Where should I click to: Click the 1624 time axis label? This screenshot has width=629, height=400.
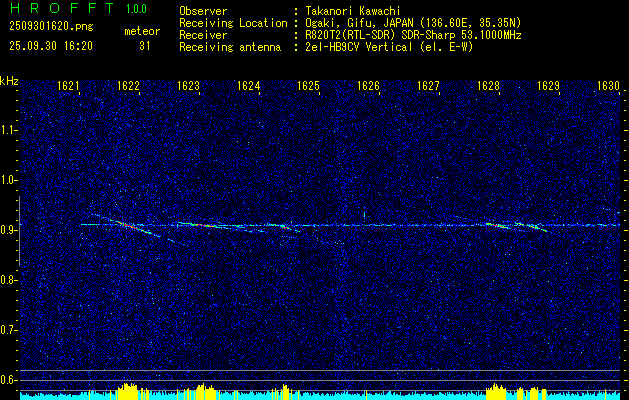coord(249,85)
